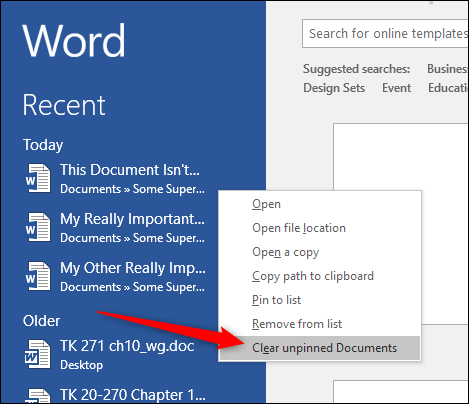Click the Education suggested search link

[x=448, y=88]
